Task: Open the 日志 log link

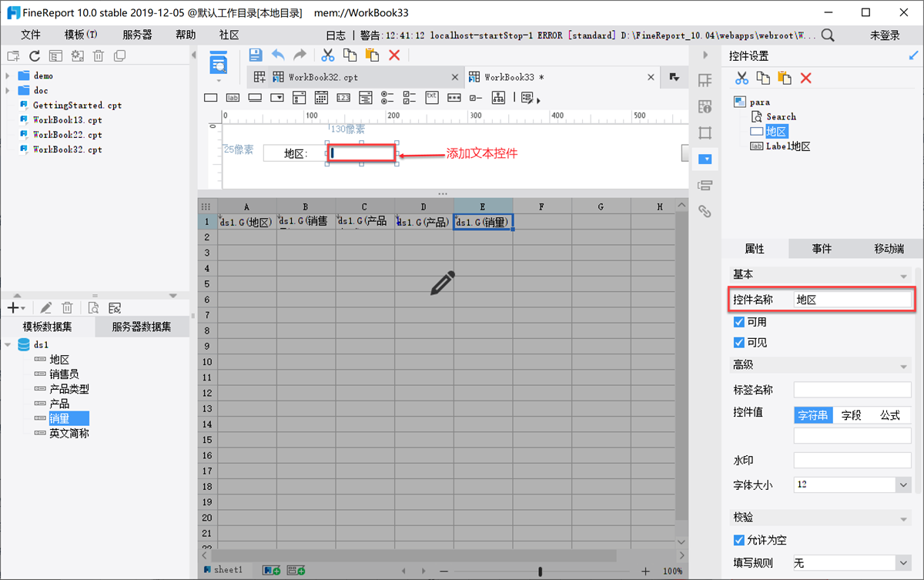Action: pyautogui.click(x=336, y=35)
